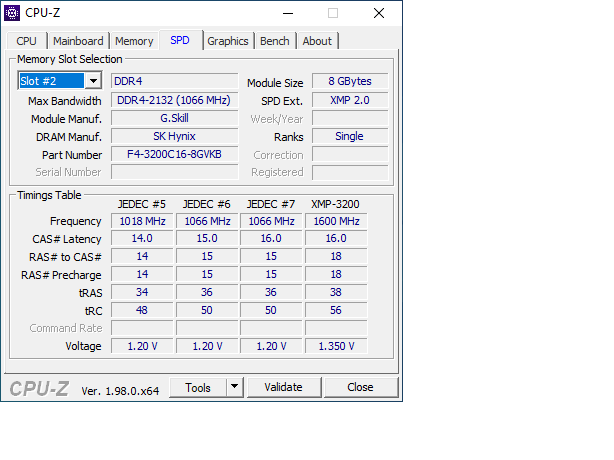Viewport: 614px width, 460px height.
Task: Click XMP-3200 CAS latency 16.0 cell
Action: [x=336, y=238]
